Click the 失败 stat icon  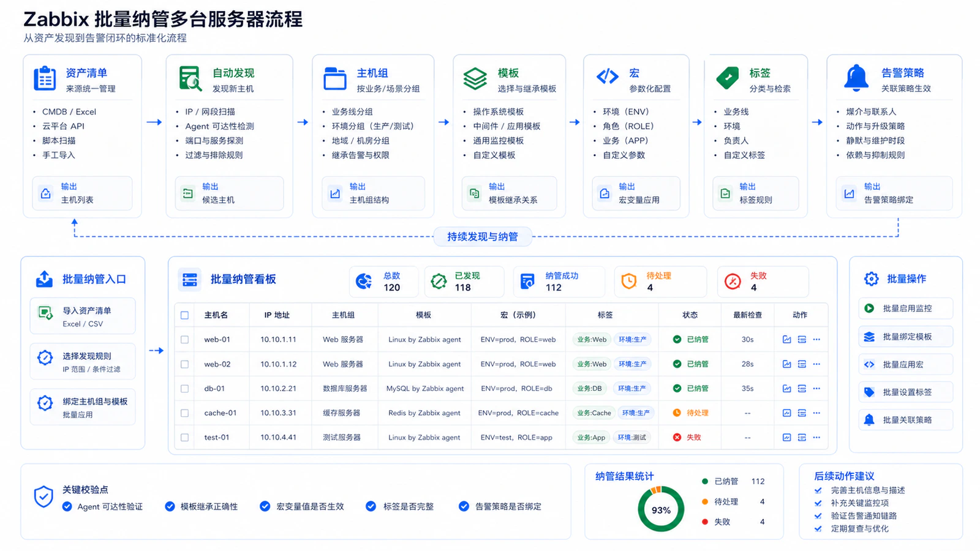click(x=733, y=281)
